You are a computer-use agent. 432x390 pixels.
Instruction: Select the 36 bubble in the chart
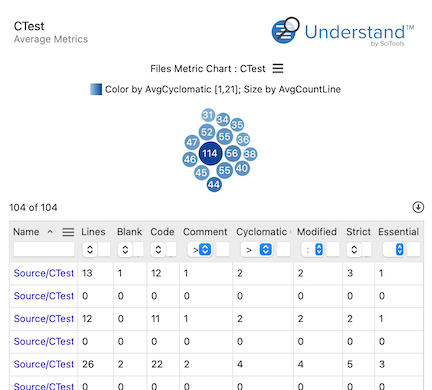(243, 139)
